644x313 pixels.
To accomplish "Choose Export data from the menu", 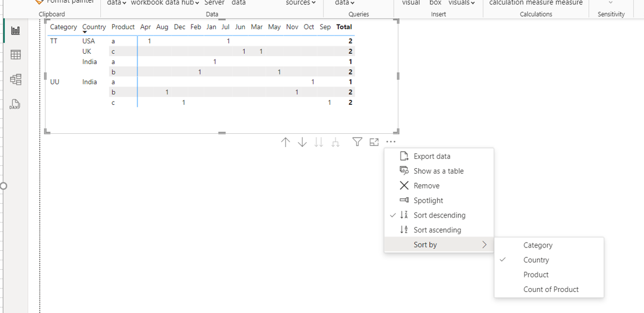I will (439, 156).
